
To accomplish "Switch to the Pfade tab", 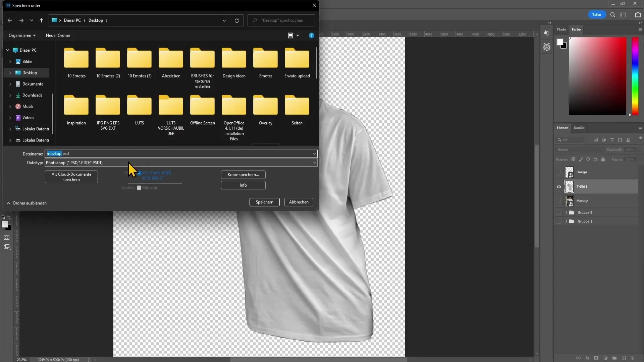I will tap(561, 29).
